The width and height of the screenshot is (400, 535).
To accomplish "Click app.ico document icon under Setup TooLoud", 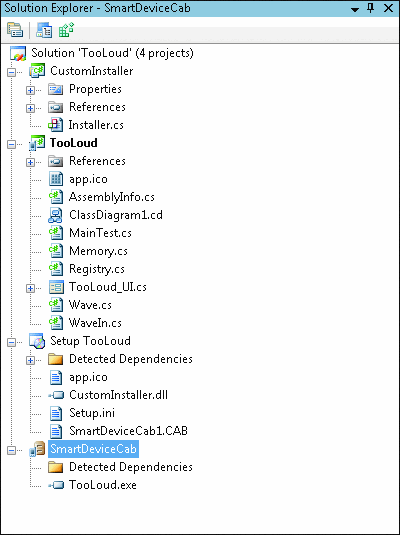I will (x=56, y=377).
